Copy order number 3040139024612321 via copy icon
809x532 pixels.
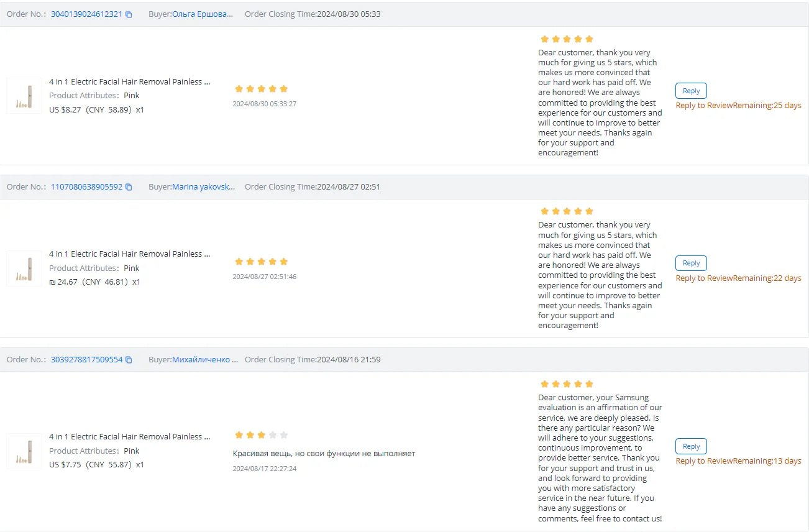pyautogui.click(x=129, y=14)
